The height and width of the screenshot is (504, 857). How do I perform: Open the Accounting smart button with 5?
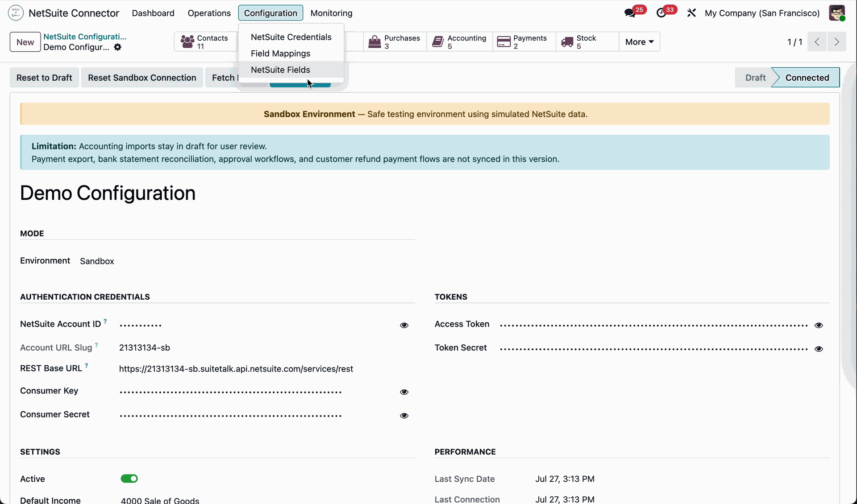coord(460,42)
